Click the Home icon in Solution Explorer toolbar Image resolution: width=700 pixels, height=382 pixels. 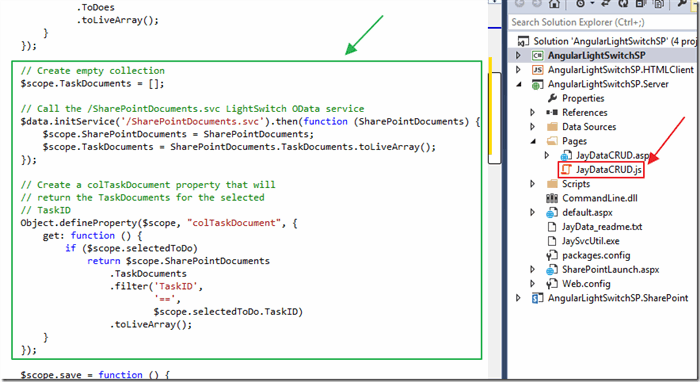click(554, 4)
